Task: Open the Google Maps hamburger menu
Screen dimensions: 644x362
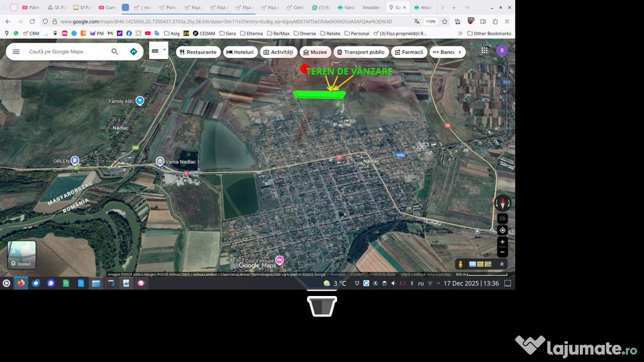Action: click(x=16, y=52)
